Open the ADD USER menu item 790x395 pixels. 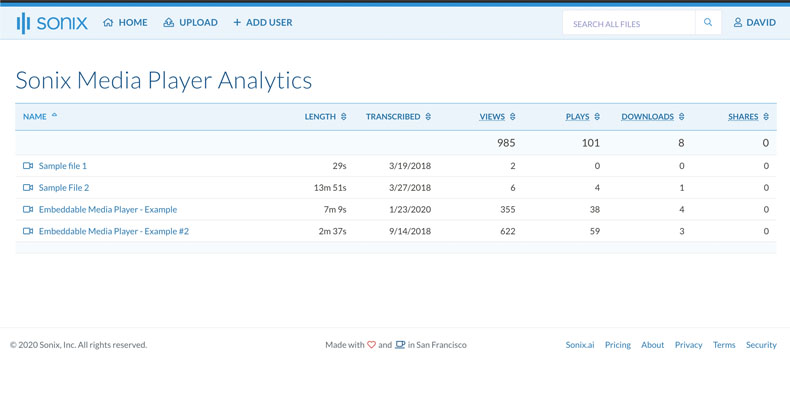pos(262,23)
